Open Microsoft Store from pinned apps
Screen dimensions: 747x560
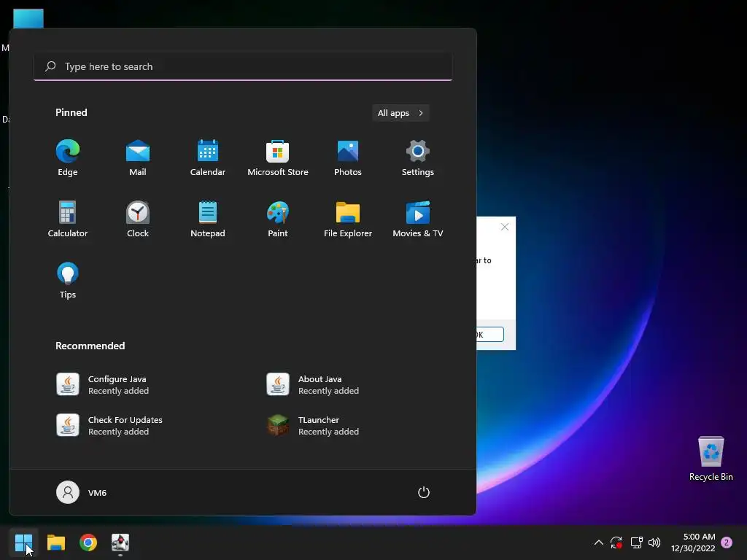(278, 158)
